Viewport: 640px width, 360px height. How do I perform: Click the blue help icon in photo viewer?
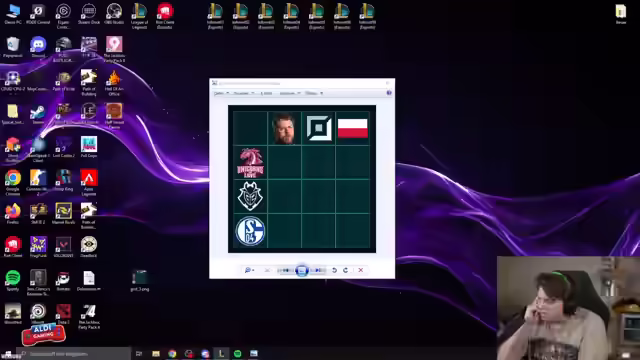[389, 93]
